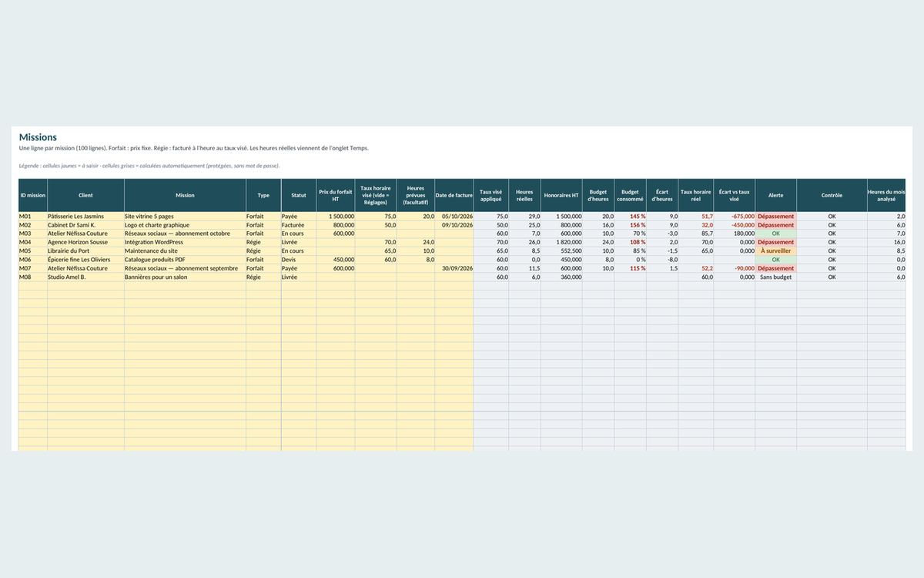The height and width of the screenshot is (578, 924).
Task: Select the 'Budget consommé' header
Action: pos(630,196)
